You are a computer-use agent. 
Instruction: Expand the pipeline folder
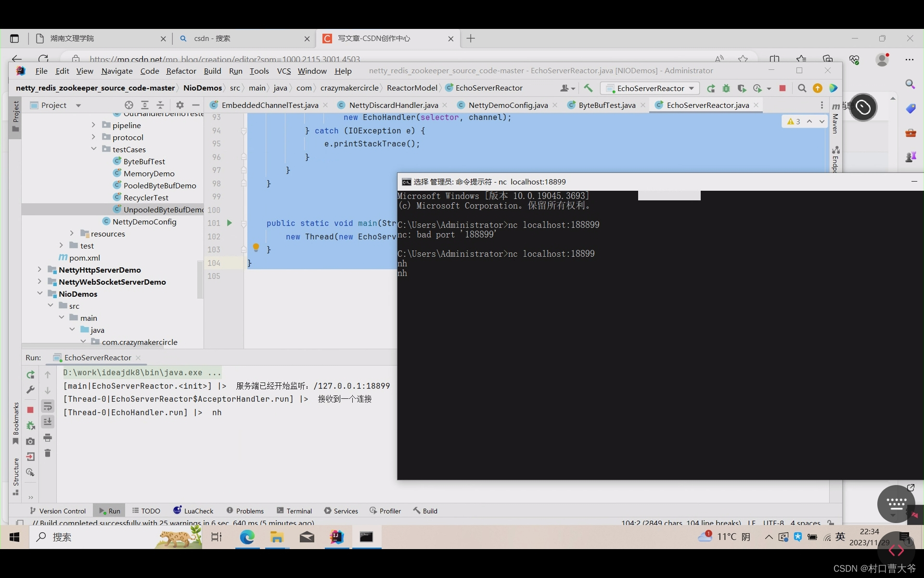pos(93,125)
